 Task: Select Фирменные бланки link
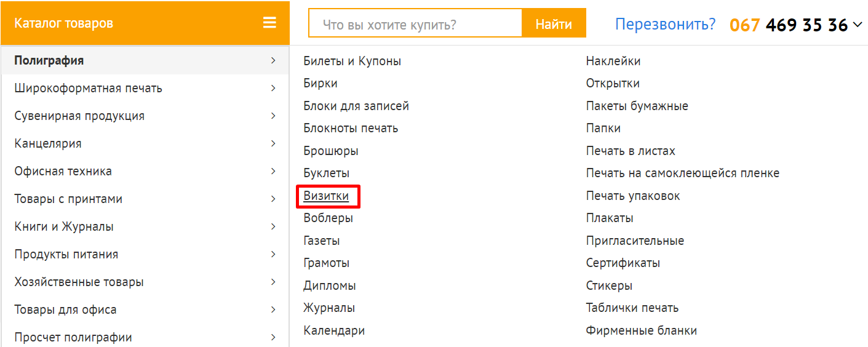point(641,330)
